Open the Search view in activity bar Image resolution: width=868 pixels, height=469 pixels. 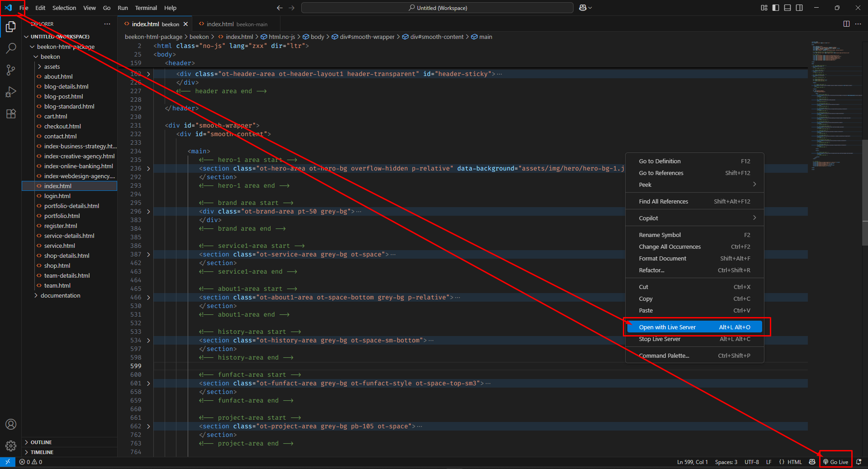[11, 48]
